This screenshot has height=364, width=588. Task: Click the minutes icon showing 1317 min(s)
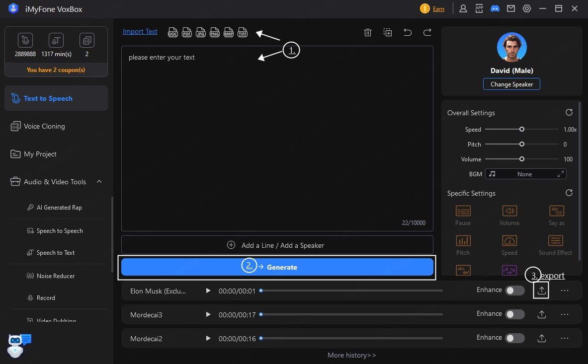(x=56, y=40)
